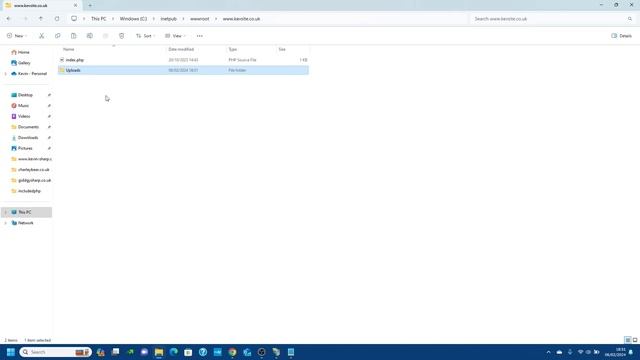Viewport: 640px width, 360px height.
Task: Click the taskbar clock and date
Action: [x=615, y=352]
